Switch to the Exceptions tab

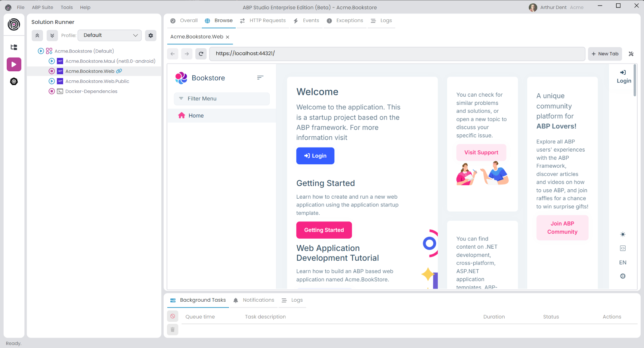click(345, 21)
